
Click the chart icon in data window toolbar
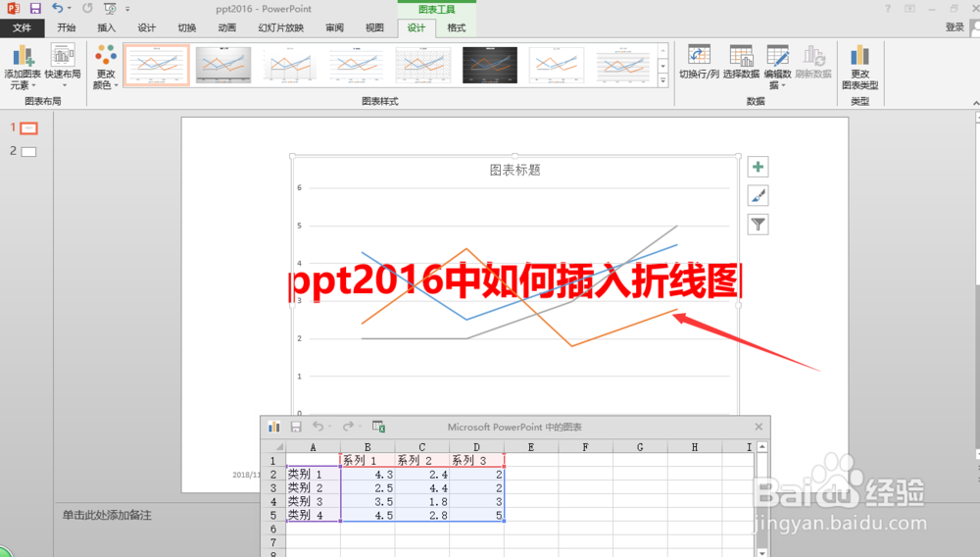273,427
